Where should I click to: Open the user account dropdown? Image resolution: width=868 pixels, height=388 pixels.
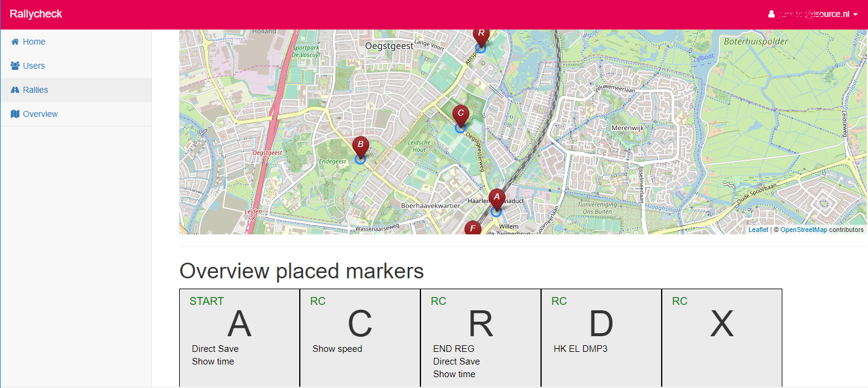click(813, 14)
